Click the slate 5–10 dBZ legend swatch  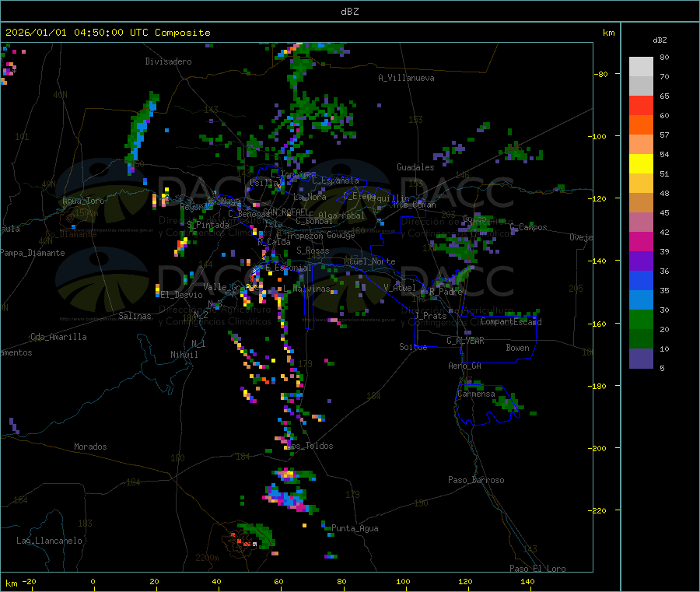click(641, 359)
